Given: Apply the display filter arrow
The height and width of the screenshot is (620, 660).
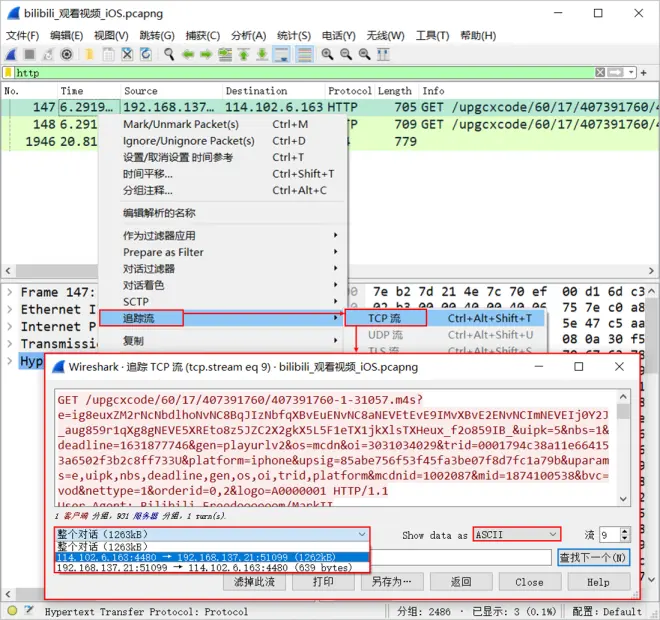Looking at the screenshot, I should (615, 72).
